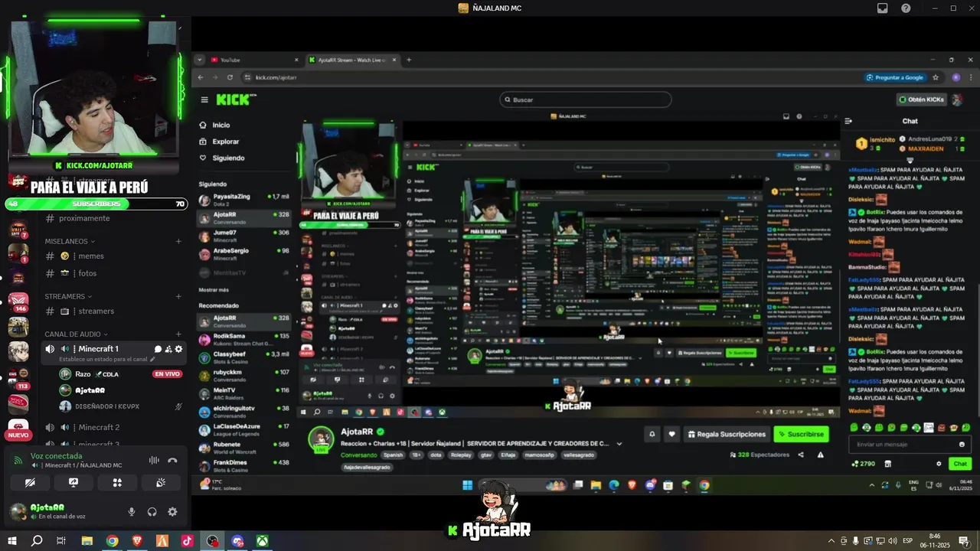Switch to the YouTube browser tab
The width and height of the screenshot is (980, 551).
(254, 60)
